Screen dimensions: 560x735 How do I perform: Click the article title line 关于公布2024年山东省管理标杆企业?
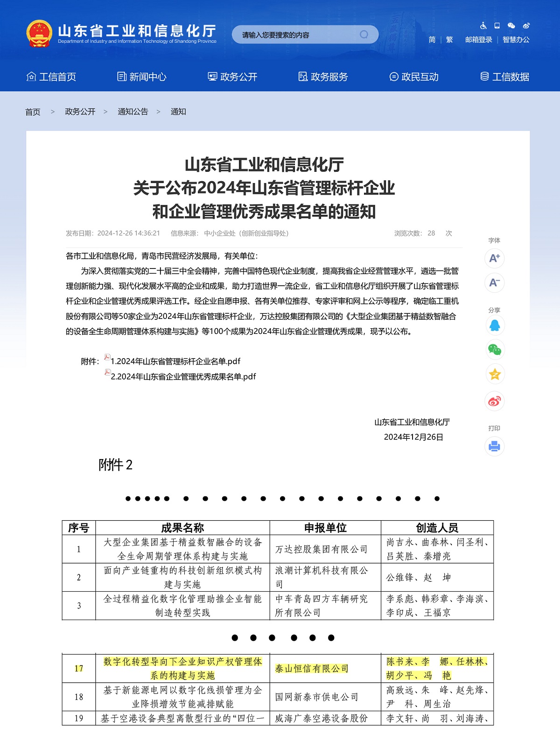[264, 188]
